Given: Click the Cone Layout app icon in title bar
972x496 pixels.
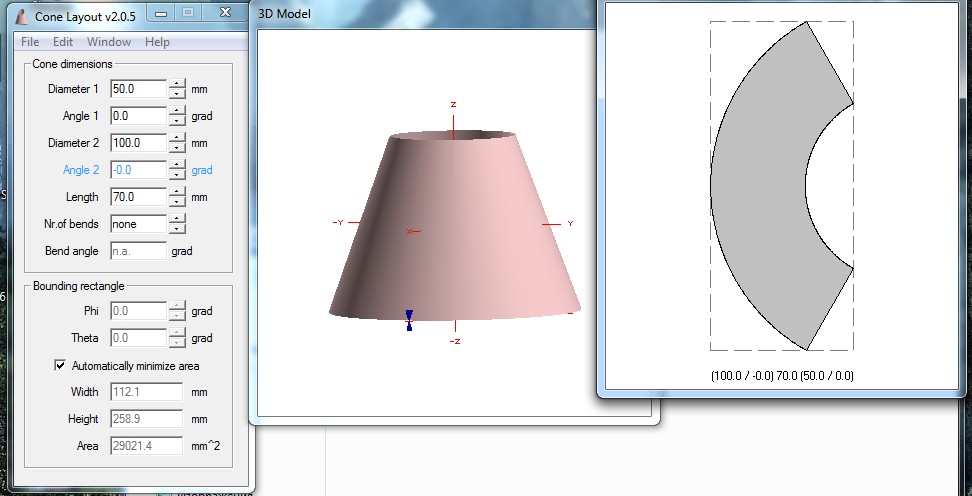Looking at the screenshot, I should click(9, 17).
